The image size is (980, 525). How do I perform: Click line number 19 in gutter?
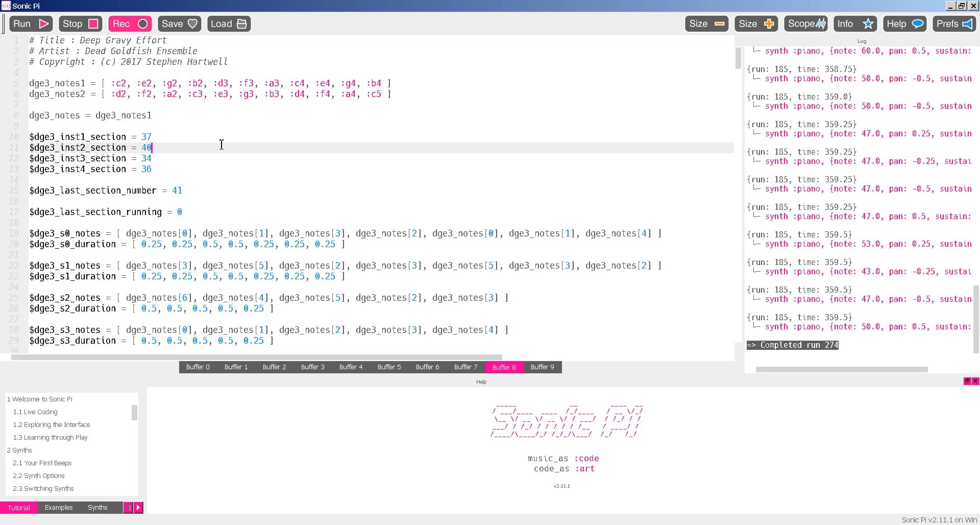(14, 233)
